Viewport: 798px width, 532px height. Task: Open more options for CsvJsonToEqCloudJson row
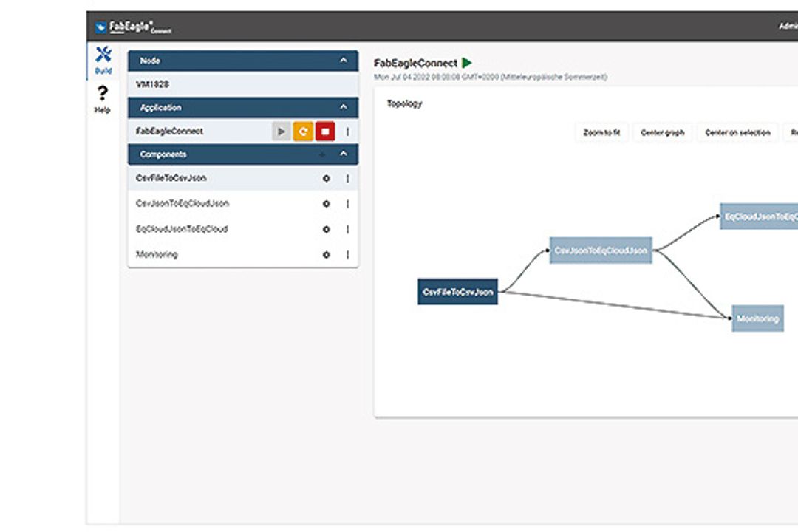(347, 204)
